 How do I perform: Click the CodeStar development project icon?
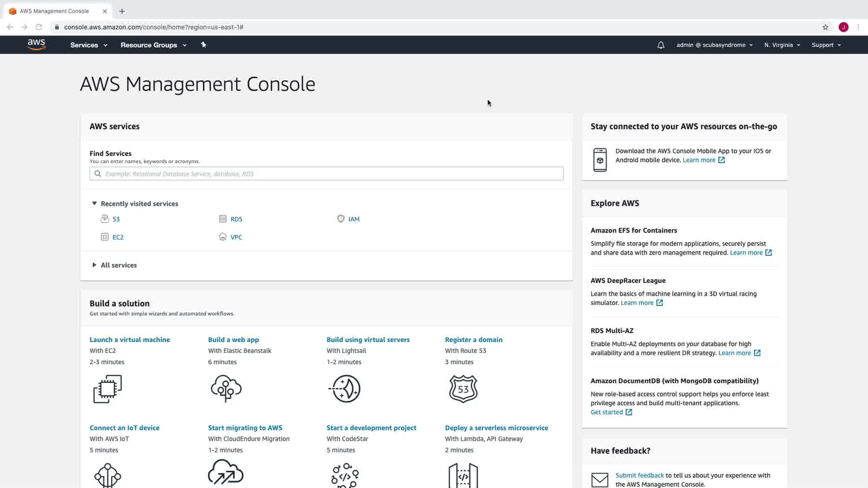(x=345, y=475)
